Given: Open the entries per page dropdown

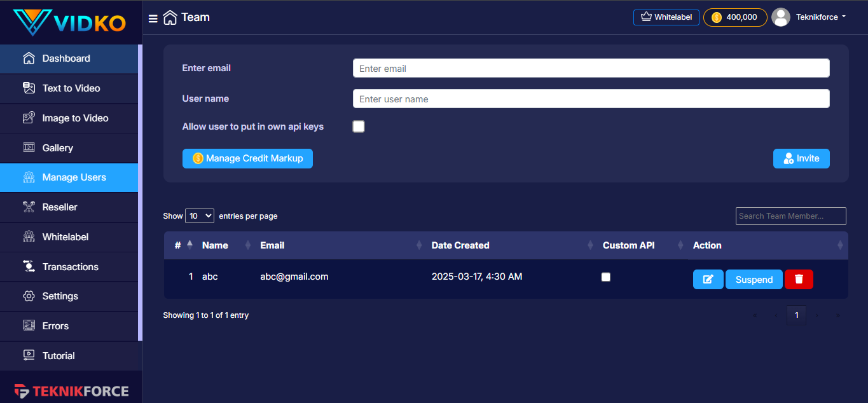Looking at the screenshot, I should click(200, 216).
